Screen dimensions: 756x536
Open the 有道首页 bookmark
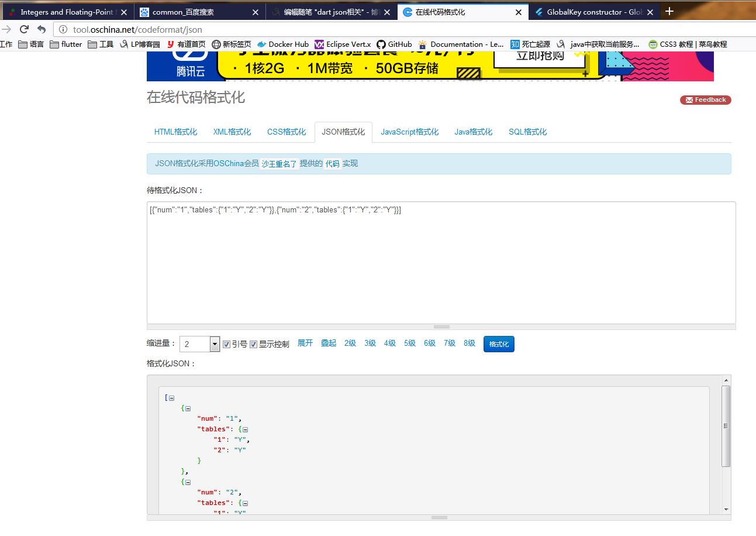click(186, 44)
